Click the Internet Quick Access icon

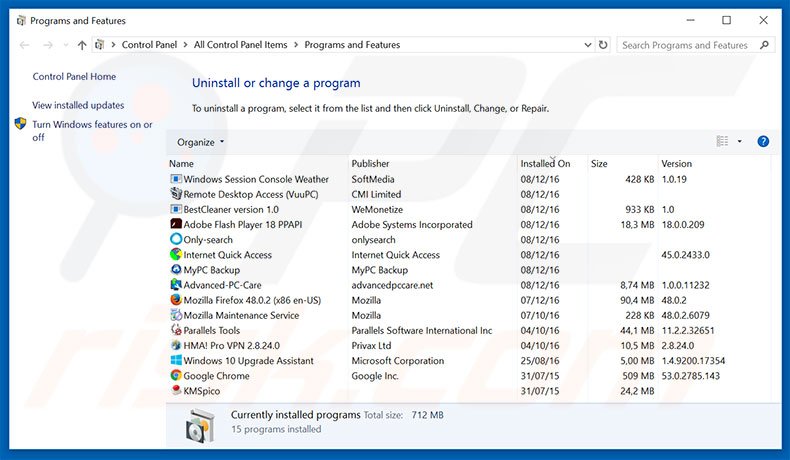(x=176, y=254)
